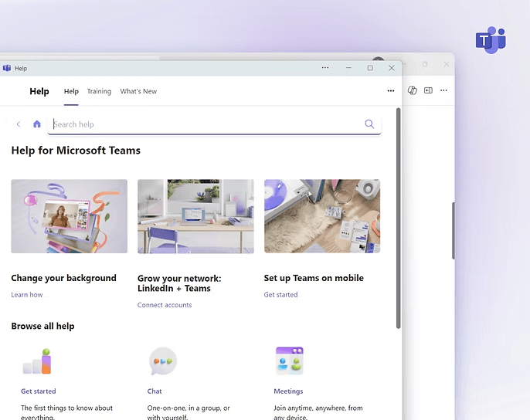Screen dimensions: 530x420
Task: Return to Help home via the house icon
Action: coord(37,124)
